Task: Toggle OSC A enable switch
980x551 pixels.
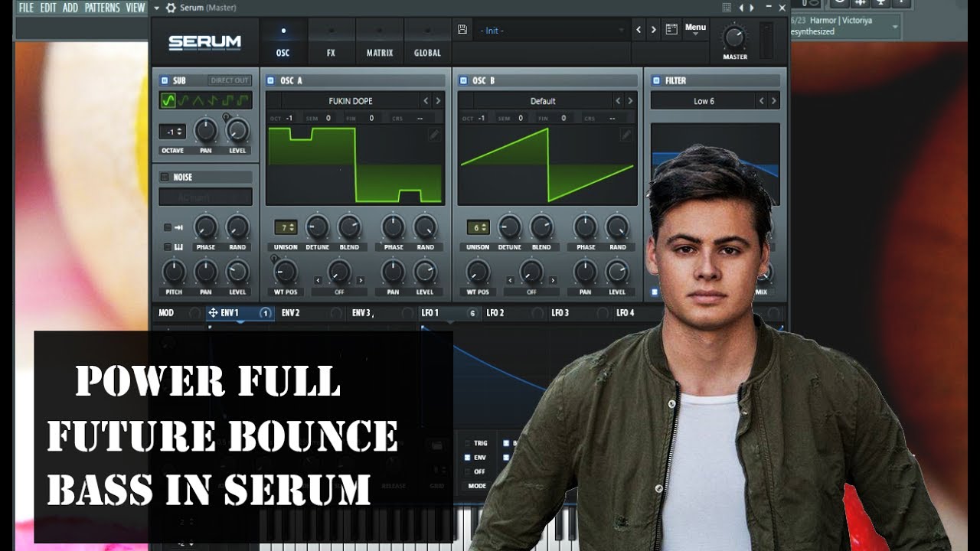Action: [x=270, y=80]
